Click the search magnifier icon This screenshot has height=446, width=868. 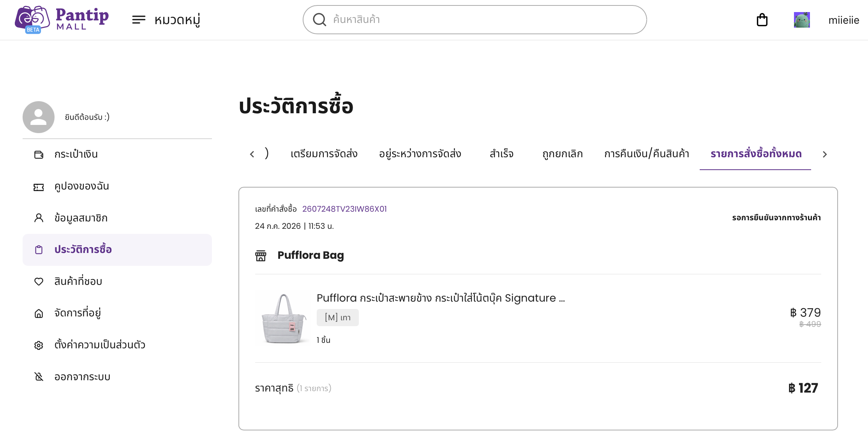(319, 19)
